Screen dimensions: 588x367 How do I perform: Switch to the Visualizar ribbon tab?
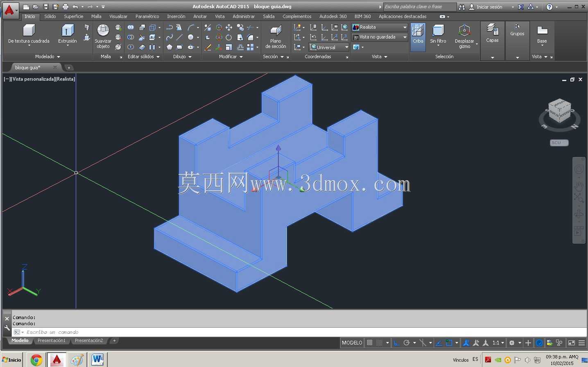tap(118, 16)
